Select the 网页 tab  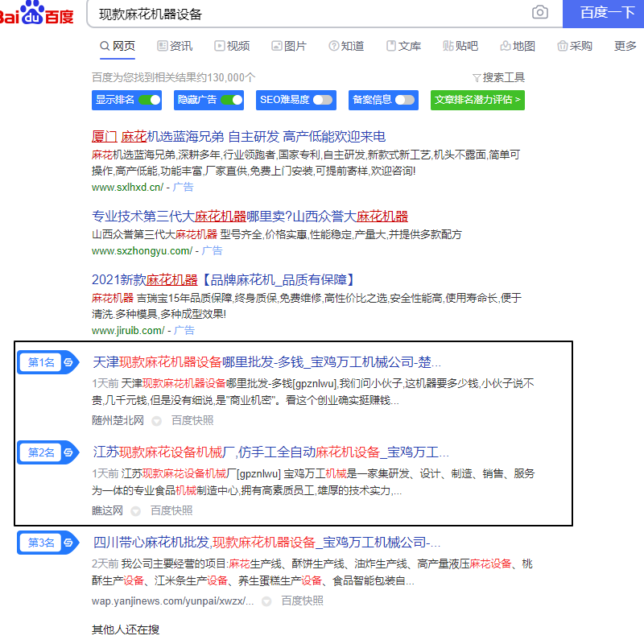(x=118, y=46)
